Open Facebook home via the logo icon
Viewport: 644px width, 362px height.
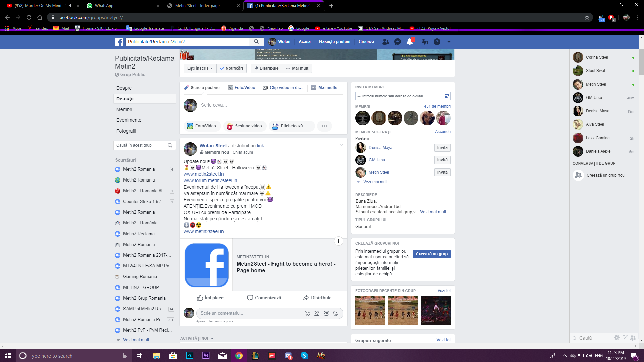point(119,42)
